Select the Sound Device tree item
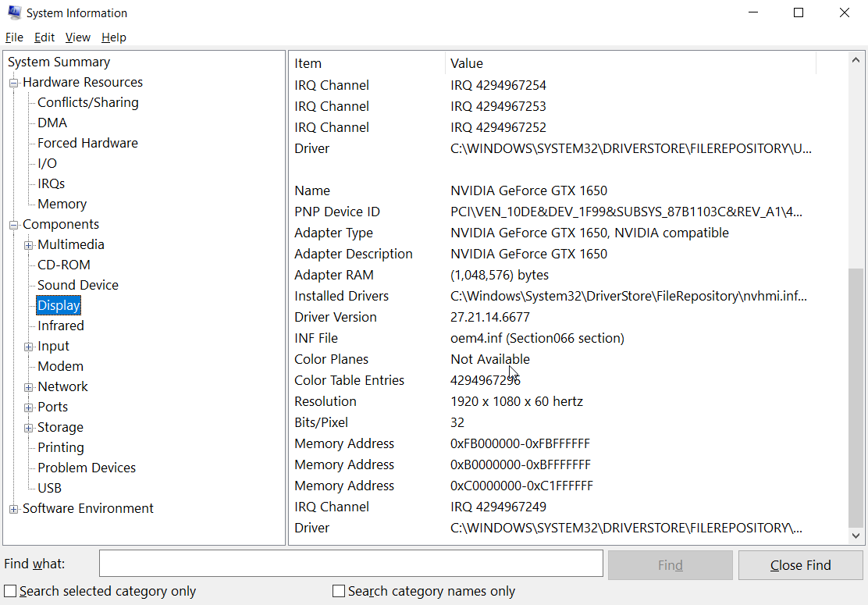The width and height of the screenshot is (868, 605). (78, 285)
